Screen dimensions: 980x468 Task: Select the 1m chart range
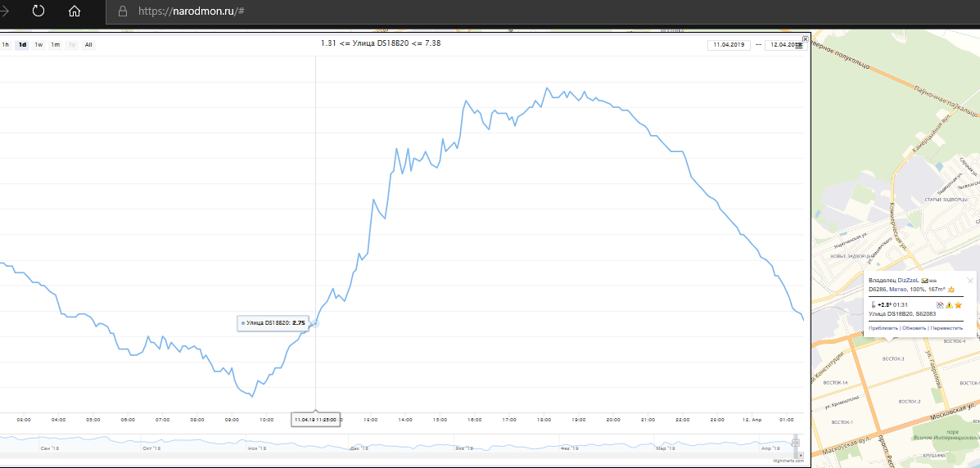coord(56,44)
